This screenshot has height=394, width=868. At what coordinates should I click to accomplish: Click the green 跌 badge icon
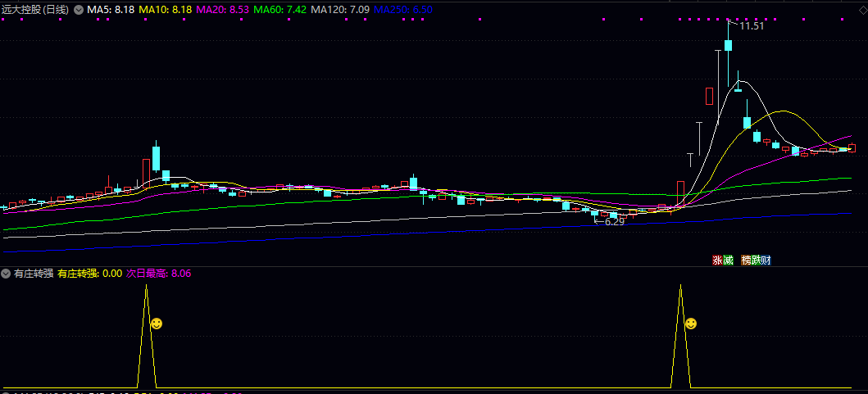[x=757, y=260]
